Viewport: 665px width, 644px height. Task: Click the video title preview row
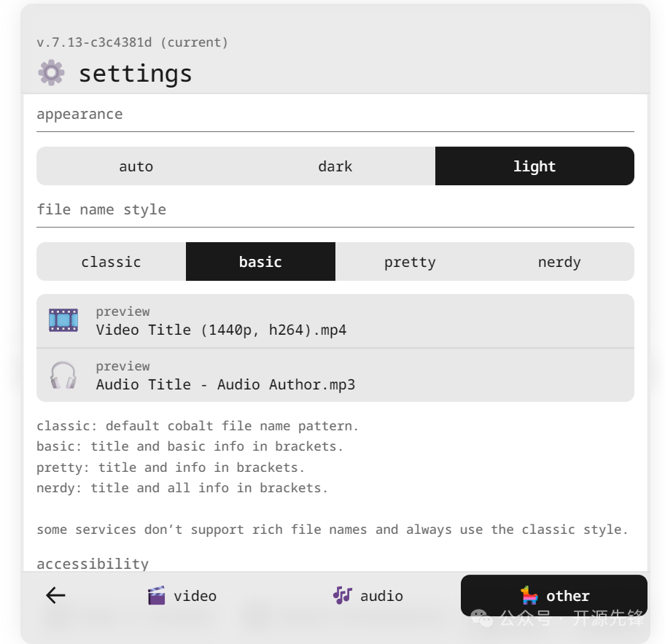[x=335, y=321]
